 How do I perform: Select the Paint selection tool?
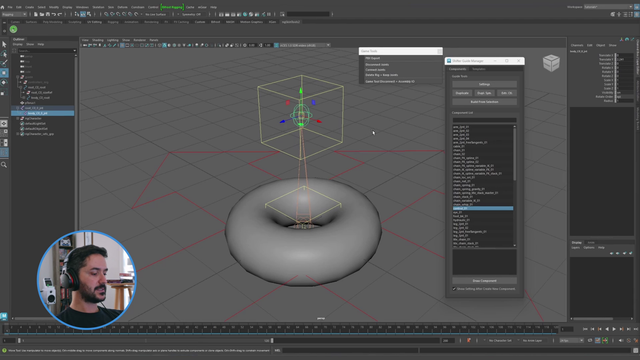4,63
